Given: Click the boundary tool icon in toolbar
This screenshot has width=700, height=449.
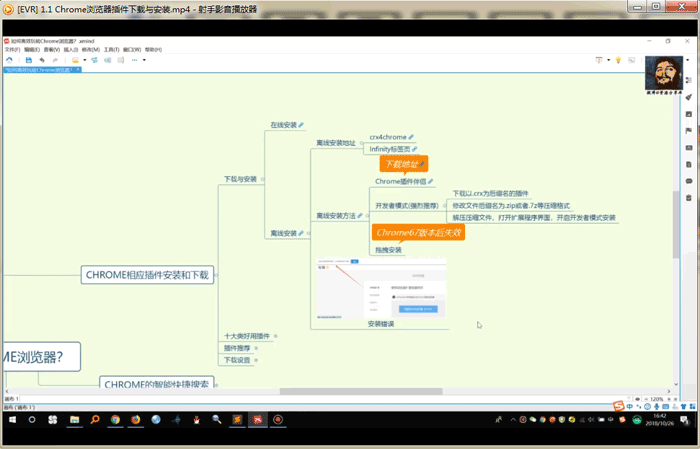Looking at the screenshot, I should [x=108, y=60].
